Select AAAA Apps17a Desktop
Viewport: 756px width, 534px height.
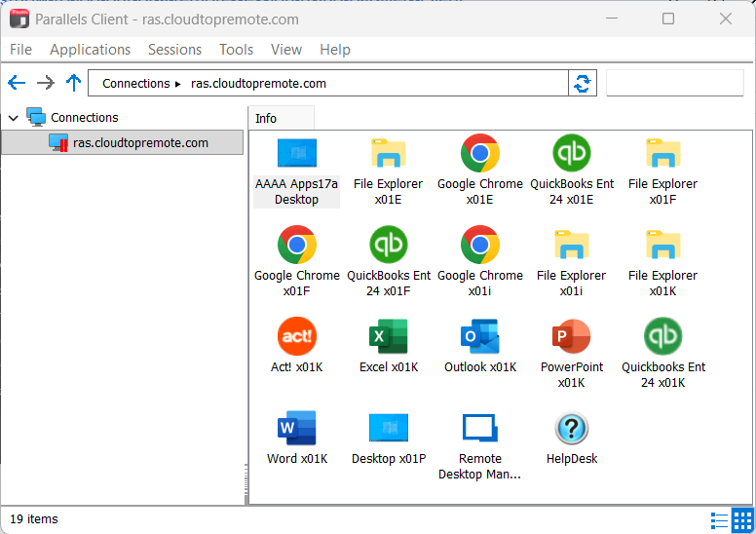click(296, 154)
